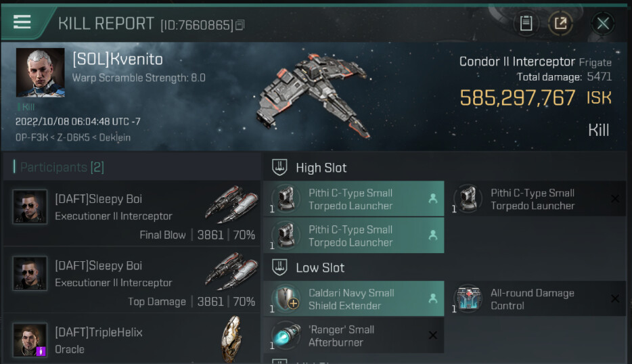Screen dimensions: 632x364
Task: Close the kill report window
Action: pyautogui.click(x=603, y=24)
